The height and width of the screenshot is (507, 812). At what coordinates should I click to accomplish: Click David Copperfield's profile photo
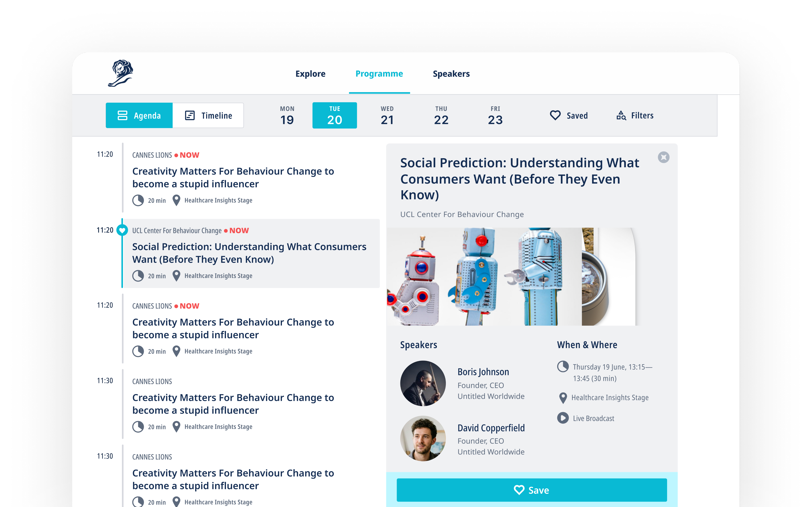tap(423, 439)
